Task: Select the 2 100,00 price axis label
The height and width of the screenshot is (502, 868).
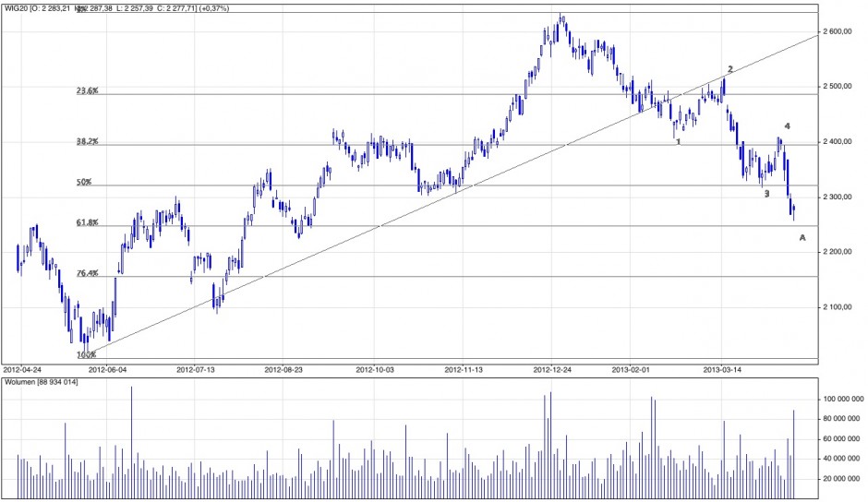Action: click(x=841, y=307)
